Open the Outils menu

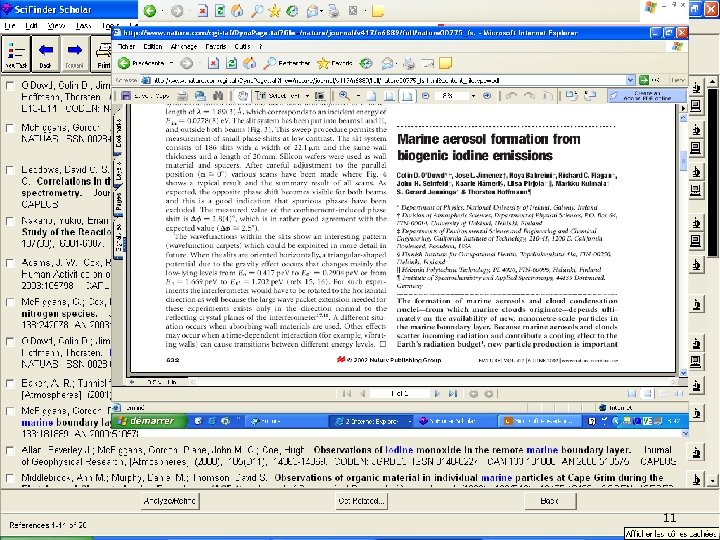(x=242, y=46)
